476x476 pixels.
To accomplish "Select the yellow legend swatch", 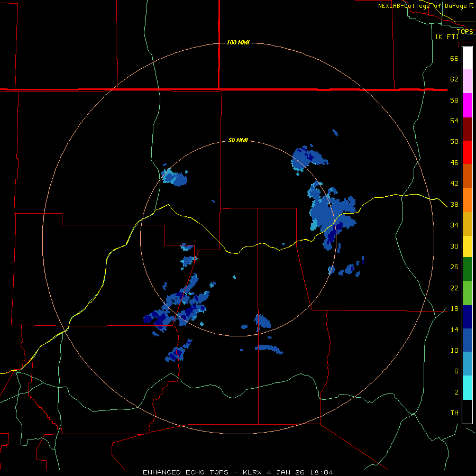I will 467,246.
